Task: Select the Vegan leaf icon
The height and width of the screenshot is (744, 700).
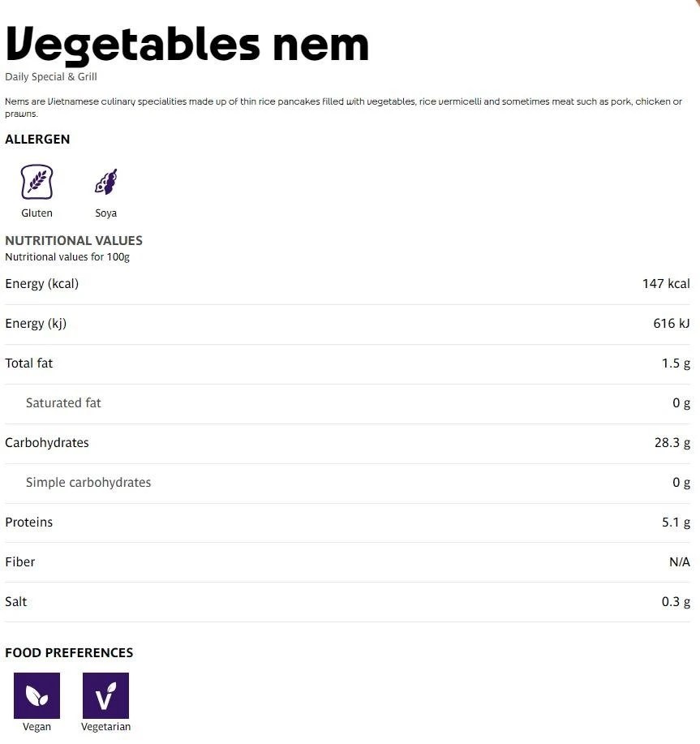Action: pyautogui.click(x=37, y=695)
